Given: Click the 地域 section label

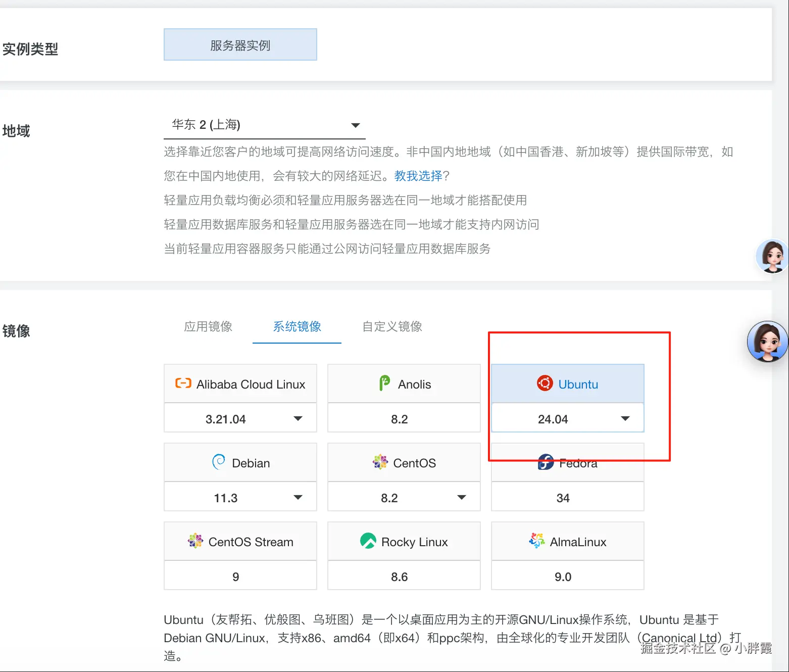Looking at the screenshot, I should pyautogui.click(x=16, y=131).
